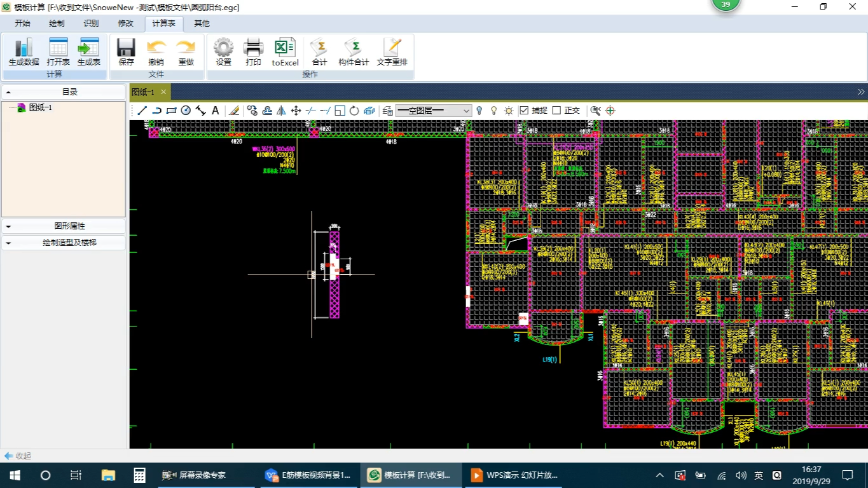868x488 pixels.
Task: Open the table with 打开表
Action: click(x=58, y=52)
